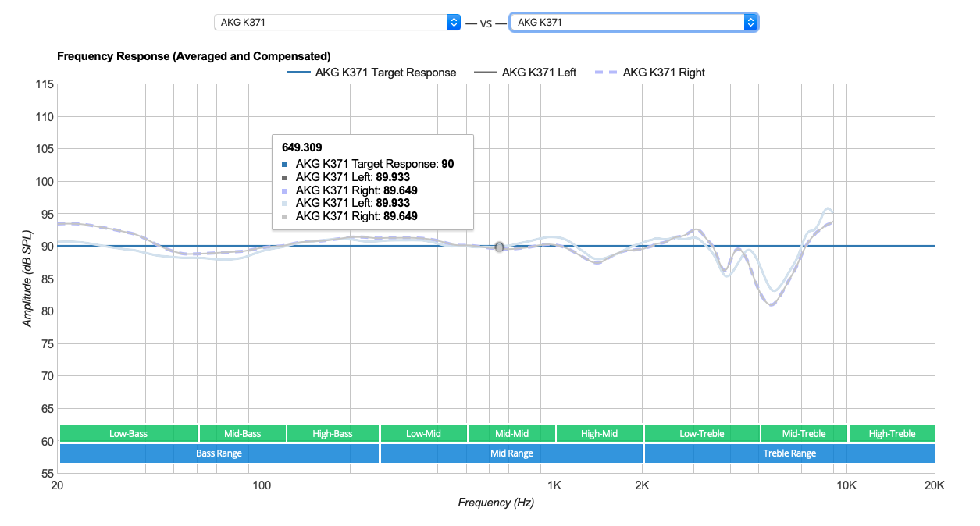The height and width of the screenshot is (526, 980).
Task: Click the Low-Treble band label
Action: 702,433
